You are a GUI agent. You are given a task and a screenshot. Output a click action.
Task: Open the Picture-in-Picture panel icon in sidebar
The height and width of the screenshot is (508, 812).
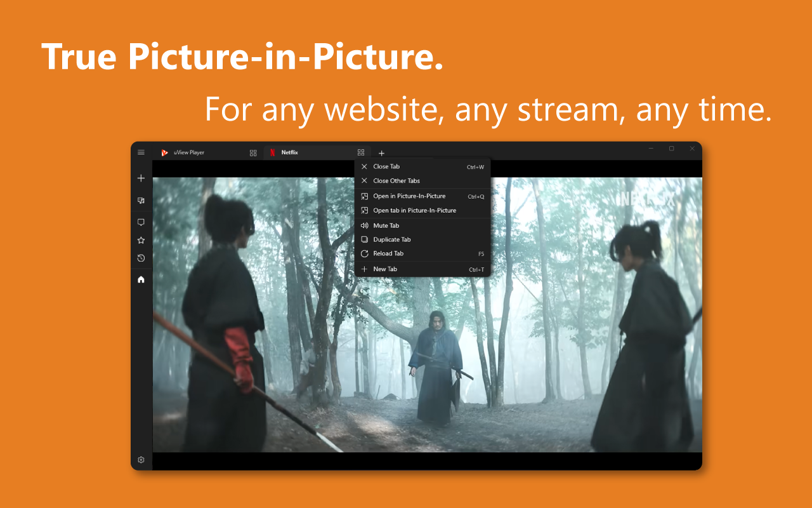(x=141, y=200)
